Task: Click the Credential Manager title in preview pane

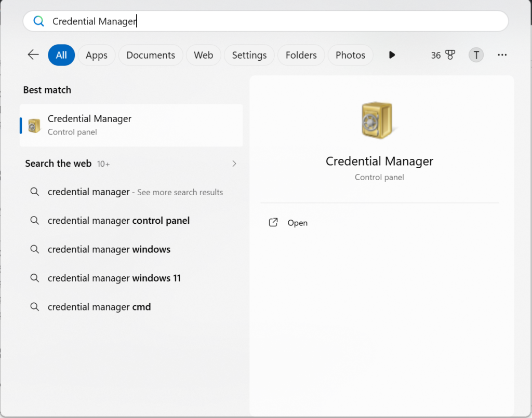Action: [379, 161]
